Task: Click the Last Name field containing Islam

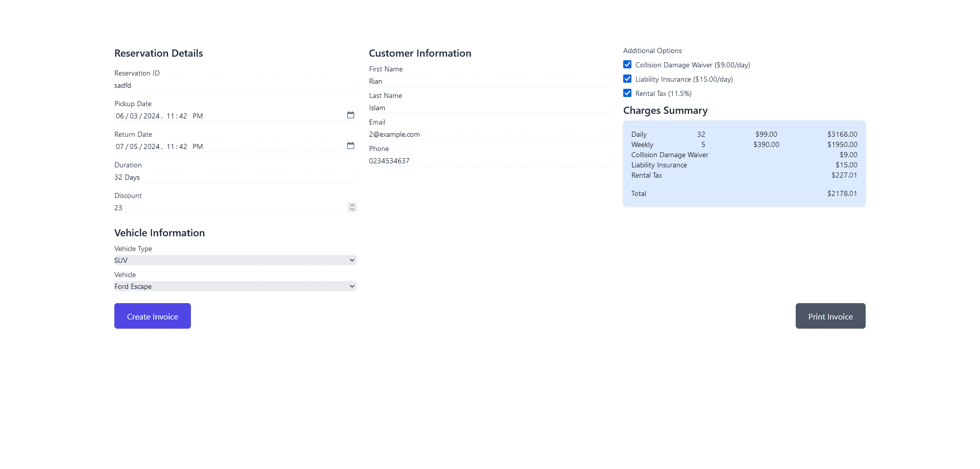Action: [490, 108]
